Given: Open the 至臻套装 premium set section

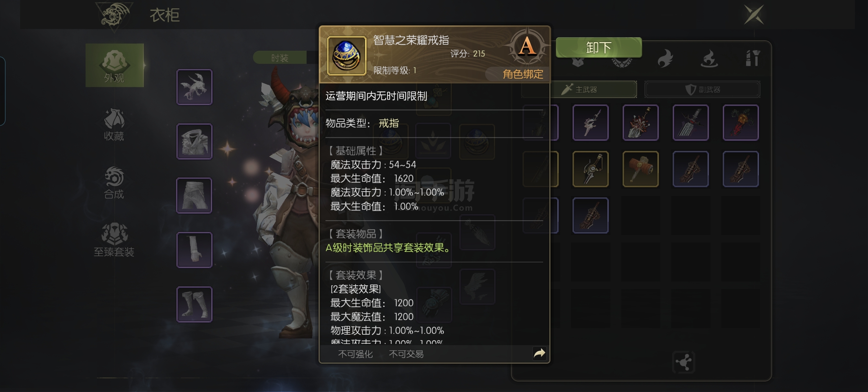Looking at the screenshot, I should pyautogui.click(x=114, y=240).
